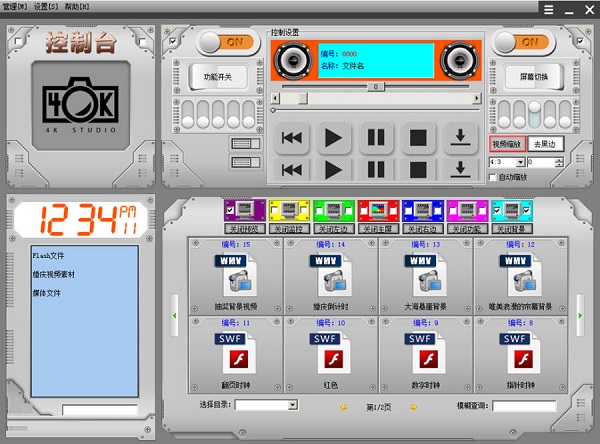Click the bottom row previous-track button
600x444 pixels.
point(292,170)
